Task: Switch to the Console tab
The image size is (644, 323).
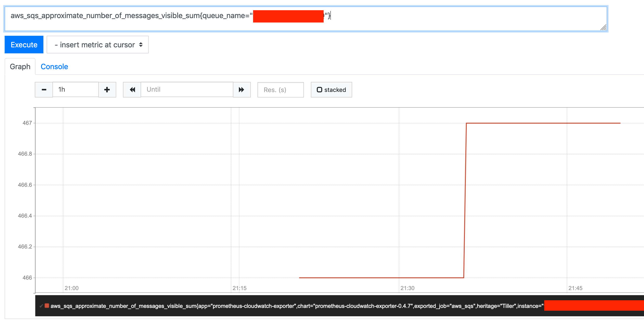Action: click(54, 67)
